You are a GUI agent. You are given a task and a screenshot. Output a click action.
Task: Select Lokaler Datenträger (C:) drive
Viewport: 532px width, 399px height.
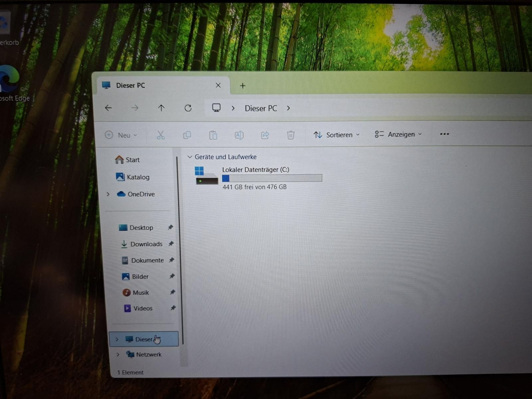tap(258, 178)
